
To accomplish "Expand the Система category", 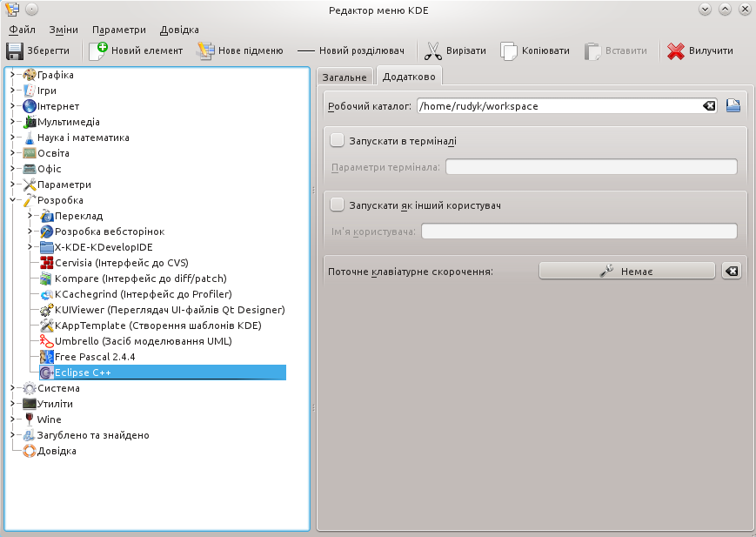I will (x=13, y=388).
